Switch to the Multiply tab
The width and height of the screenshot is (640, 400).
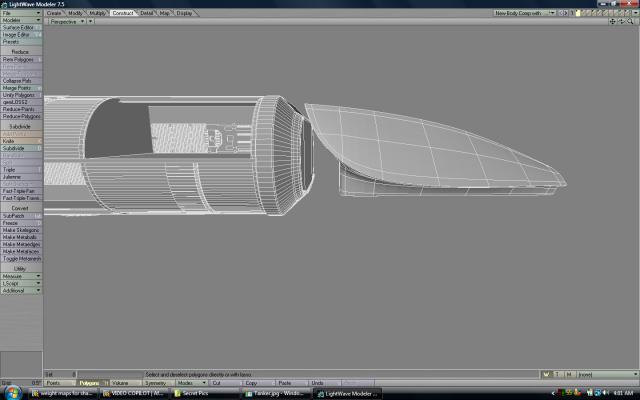pos(97,13)
